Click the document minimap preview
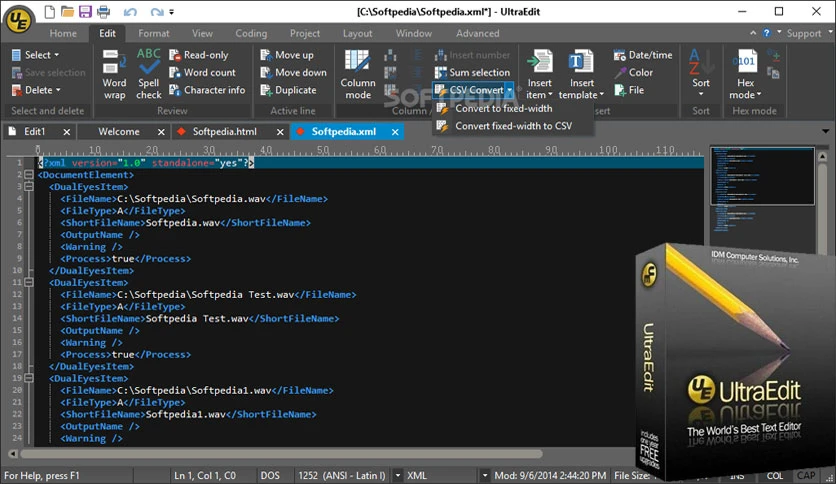 (762, 176)
